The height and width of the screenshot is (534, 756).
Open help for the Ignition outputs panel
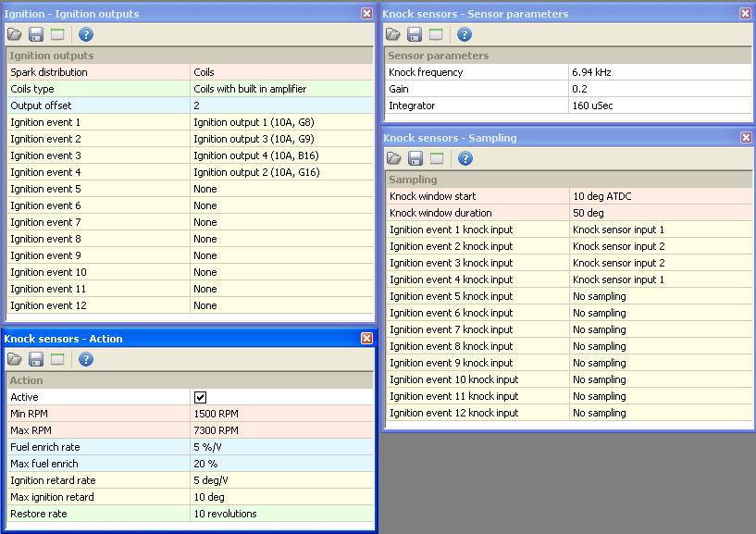click(x=86, y=35)
